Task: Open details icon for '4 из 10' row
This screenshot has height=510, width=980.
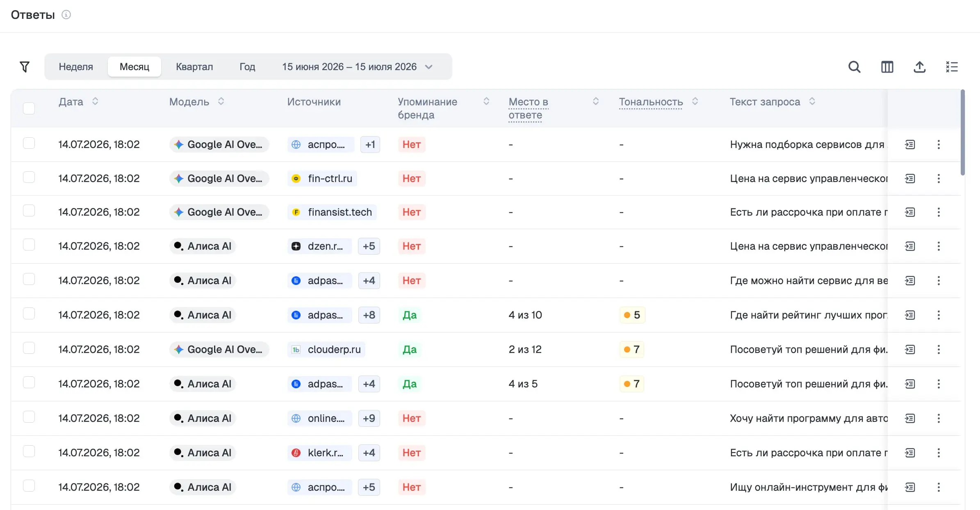Action: [x=910, y=315]
